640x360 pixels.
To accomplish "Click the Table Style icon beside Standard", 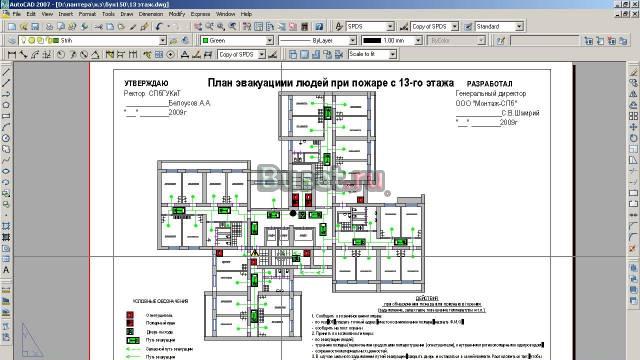I will pyautogui.click(x=468, y=27).
